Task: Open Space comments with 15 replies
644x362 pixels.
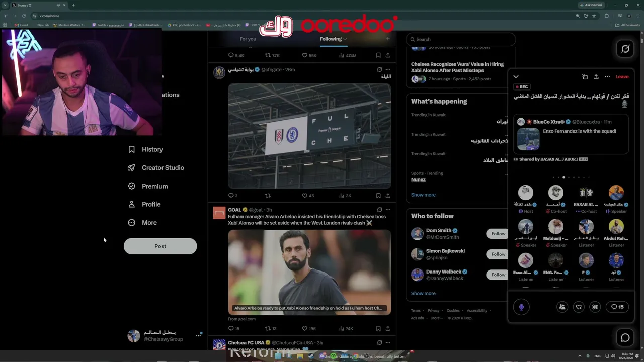Action: pos(617,307)
